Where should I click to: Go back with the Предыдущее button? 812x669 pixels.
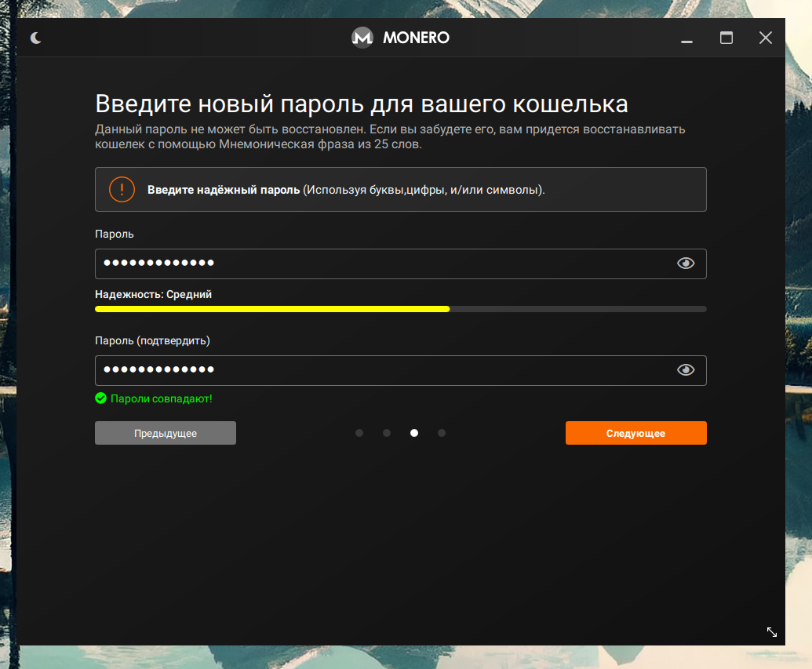tap(165, 432)
